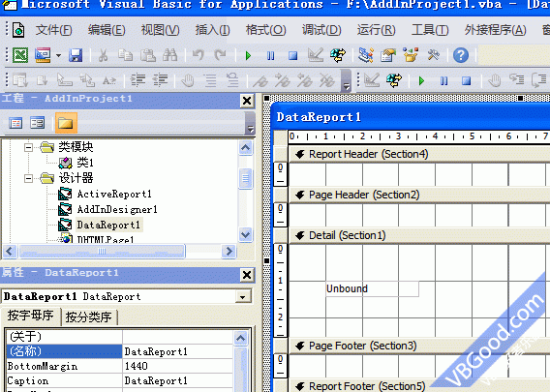Click the Run play icon on the Debug toolbar
Image resolution: width=550 pixels, height=392 pixels.
[421, 81]
